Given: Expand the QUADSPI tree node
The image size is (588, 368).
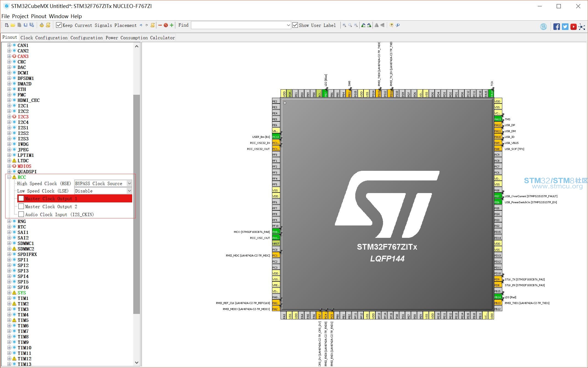Looking at the screenshot, I should [9, 172].
